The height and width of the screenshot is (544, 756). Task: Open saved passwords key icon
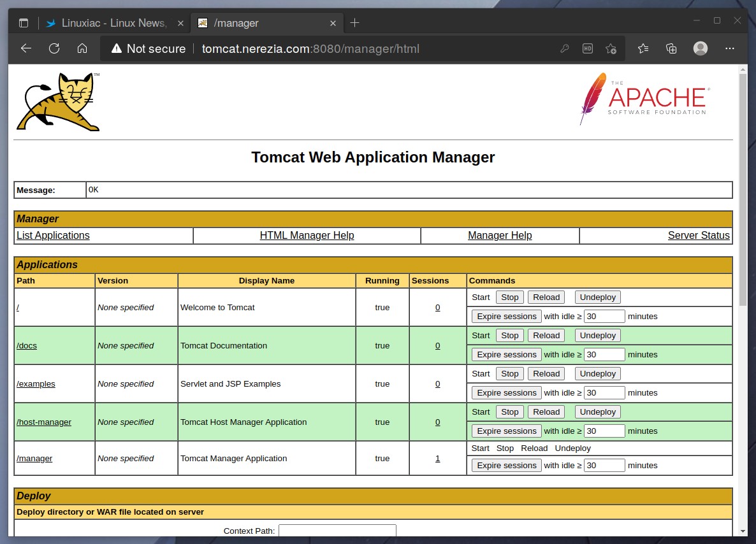point(565,48)
